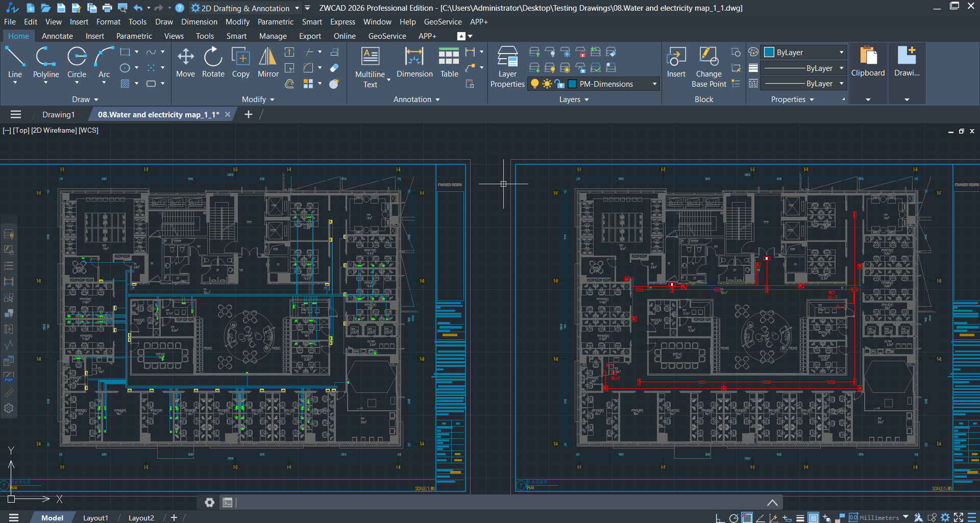The height and width of the screenshot is (523, 980).
Task: Click Change Base Point in Block panel
Action: (708, 66)
